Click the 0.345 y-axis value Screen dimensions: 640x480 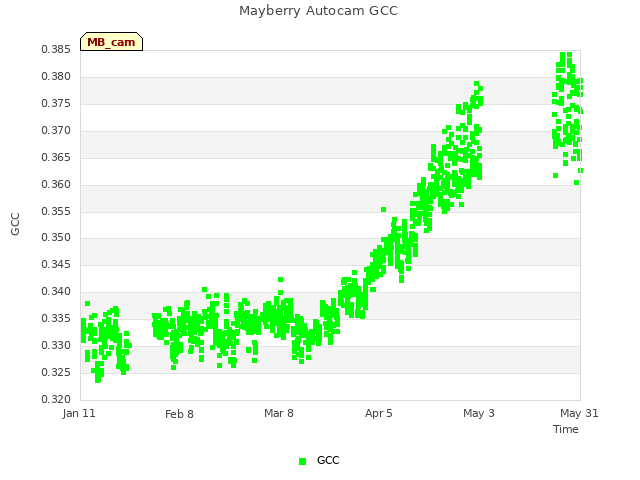[56, 264]
